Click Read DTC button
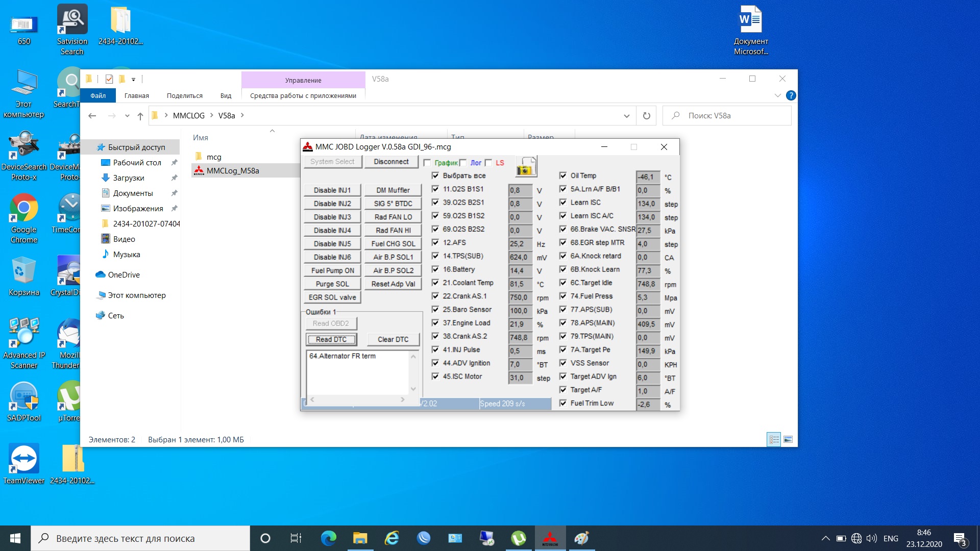The width and height of the screenshot is (980, 551). [331, 339]
